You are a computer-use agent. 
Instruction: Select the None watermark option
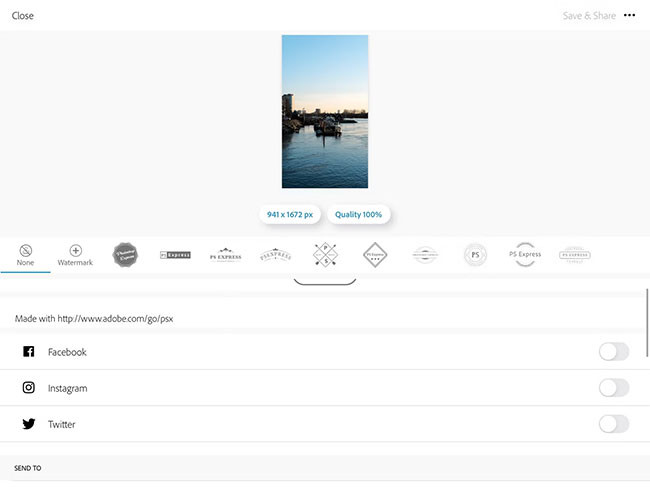(25, 254)
